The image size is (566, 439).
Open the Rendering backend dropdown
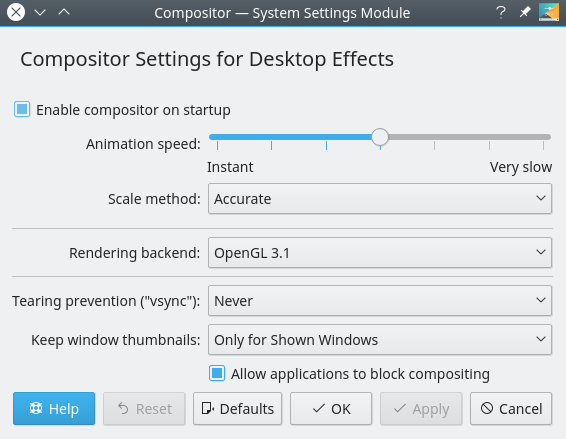380,253
